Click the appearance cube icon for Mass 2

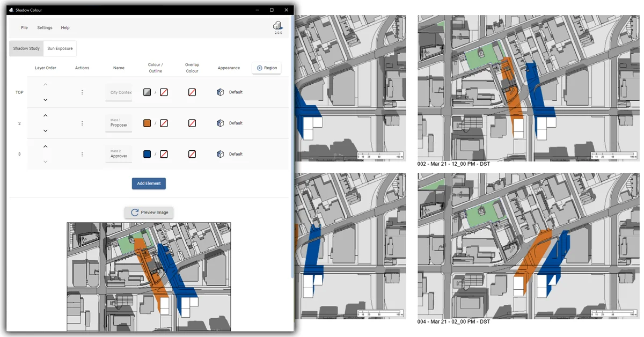pyautogui.click(x=220, y=154)
